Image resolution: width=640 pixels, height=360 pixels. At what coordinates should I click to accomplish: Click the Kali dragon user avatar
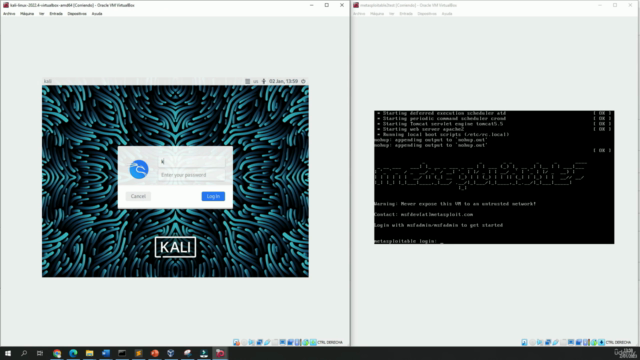click(139, 169)
